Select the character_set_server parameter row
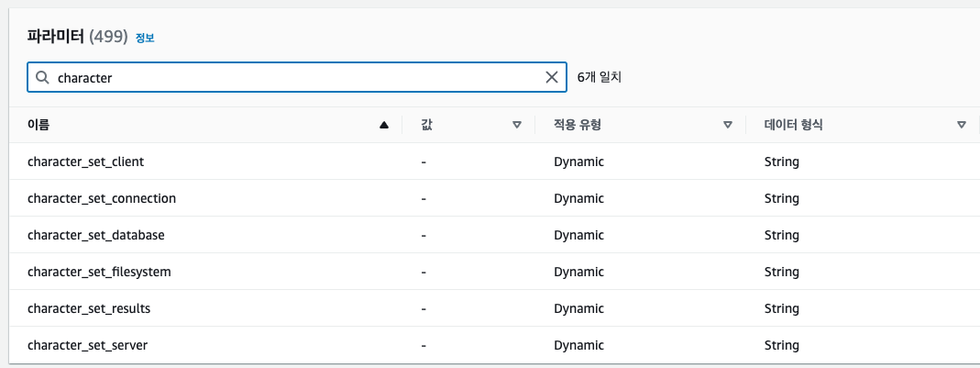 click(x=494, y=345)
